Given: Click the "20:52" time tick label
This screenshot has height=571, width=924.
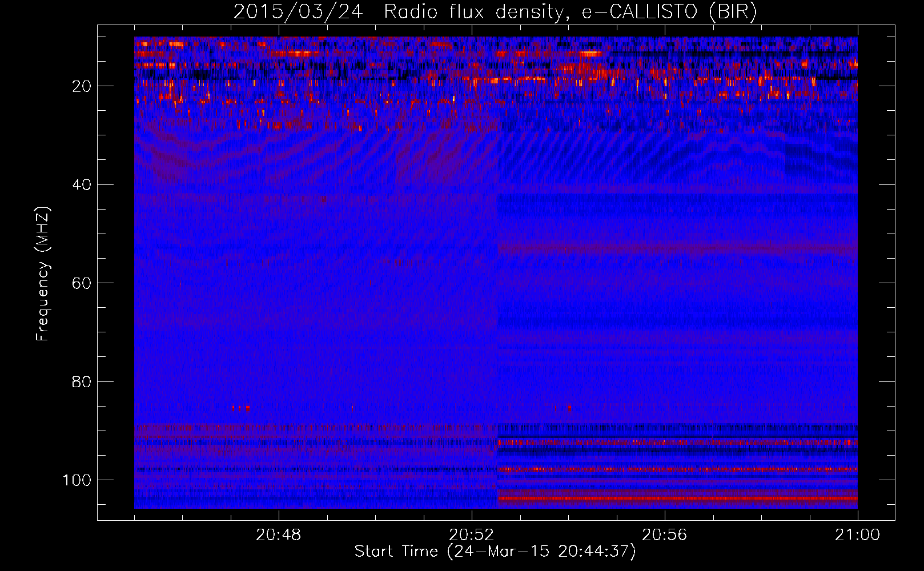Looking at the screenshot, I should click(472, 535).
